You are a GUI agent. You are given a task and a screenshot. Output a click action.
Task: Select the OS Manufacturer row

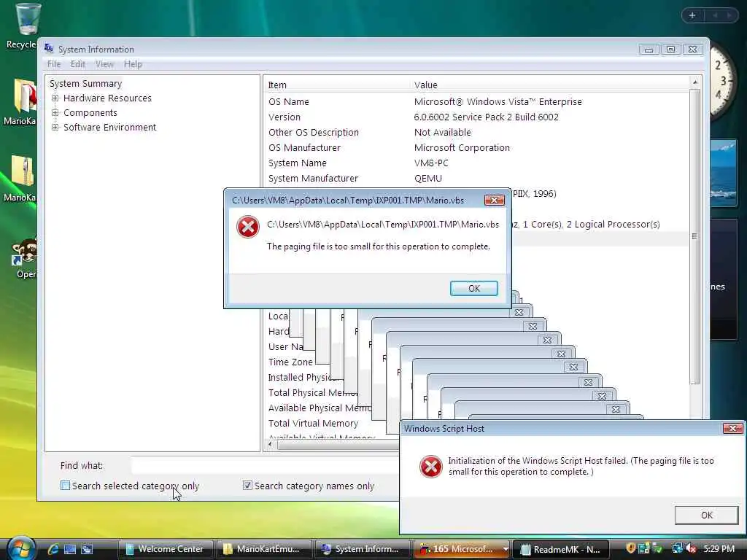(476, 147)
